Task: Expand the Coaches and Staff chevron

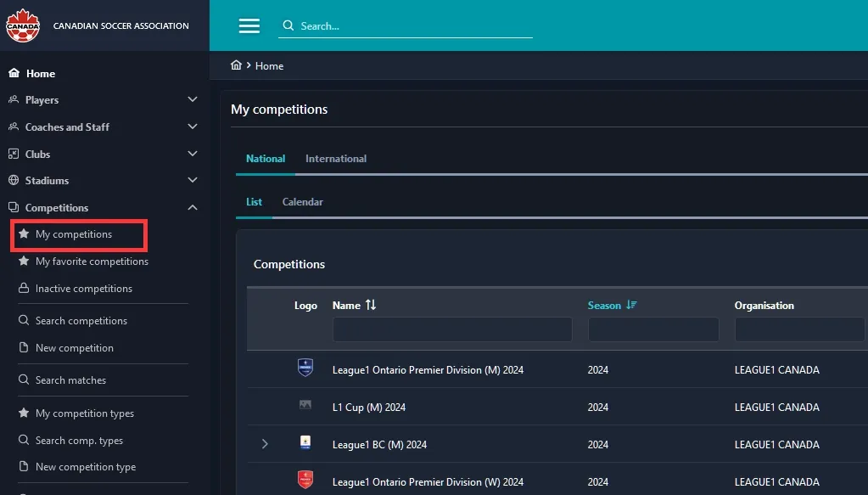Action: (193, 127)
